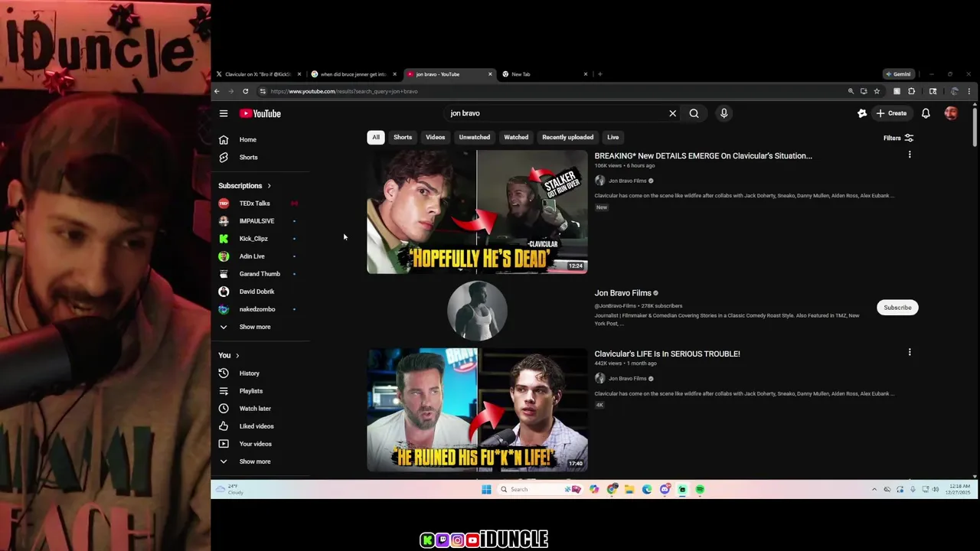
Task: Open File Explorer from the taskbar
Action: (629, 490)
